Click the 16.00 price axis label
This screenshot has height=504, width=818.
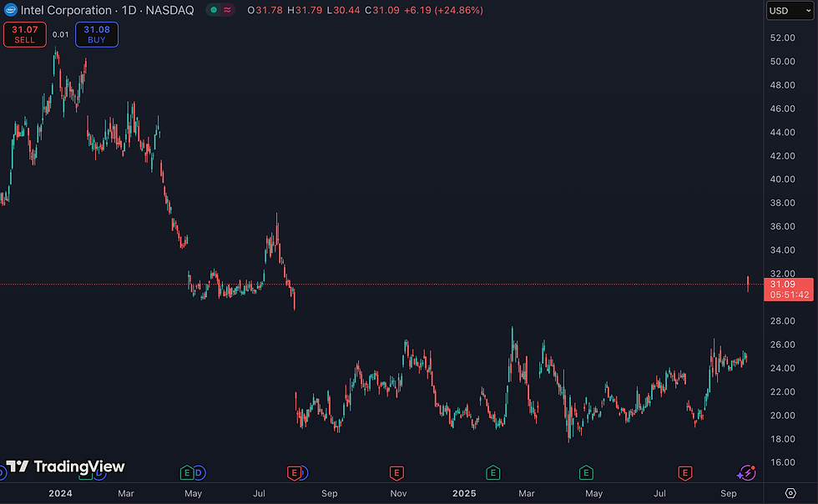point(783,462)
